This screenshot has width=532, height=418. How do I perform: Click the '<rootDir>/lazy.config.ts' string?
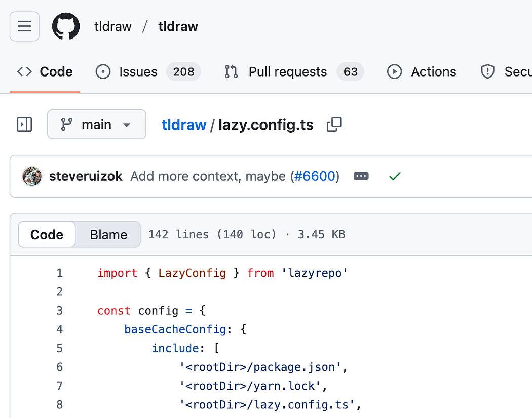[x=267, y=404]
